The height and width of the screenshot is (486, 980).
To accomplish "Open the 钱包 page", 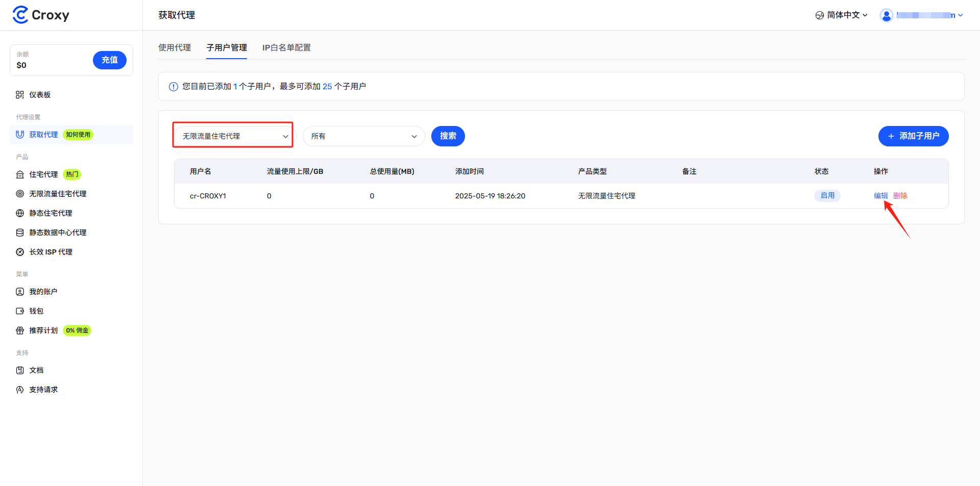I will (71, 311).
